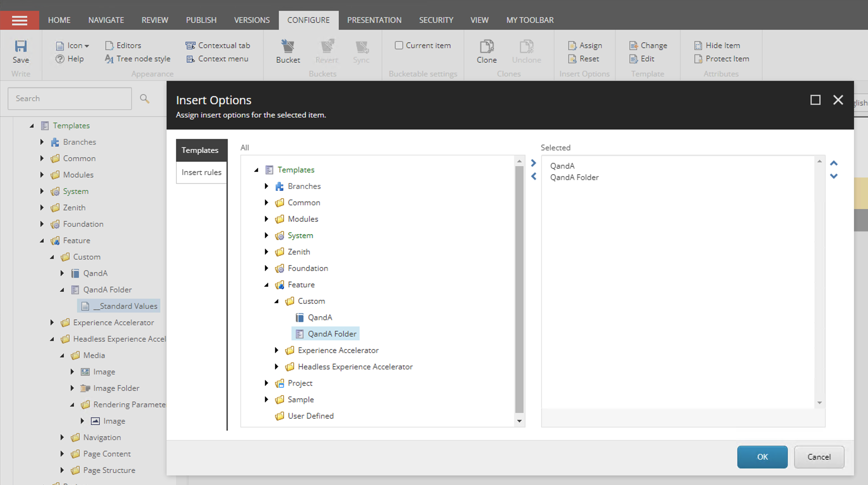The height and width of the screenshot is (485, 868).
Task: Click the Cancel button to dismiss
Action: pyautogui.click(x=819, y=456)
